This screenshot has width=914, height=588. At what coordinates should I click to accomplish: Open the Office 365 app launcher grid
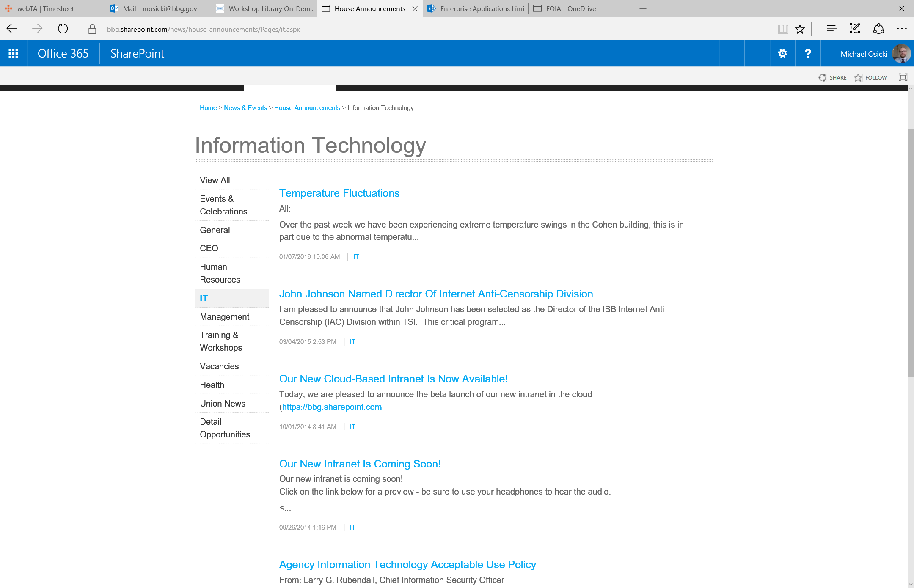(13, 53)
